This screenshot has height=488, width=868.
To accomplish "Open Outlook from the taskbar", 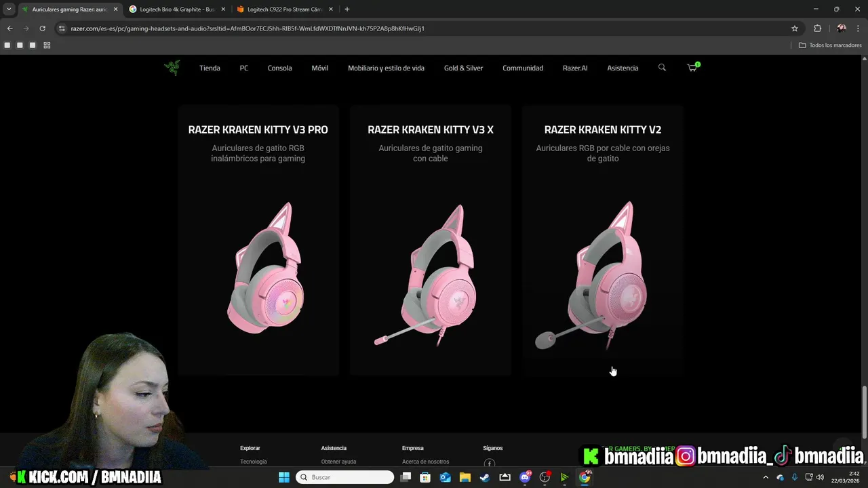I will point(445,477).
